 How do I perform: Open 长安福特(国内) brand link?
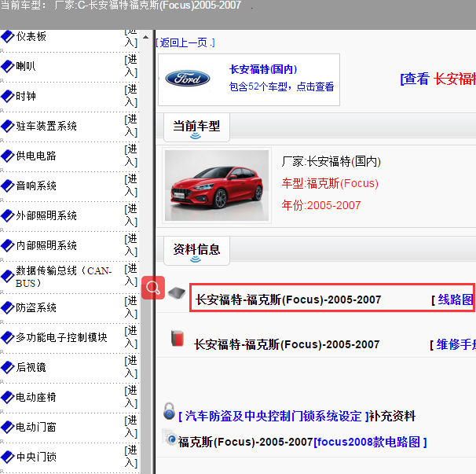point(263,69)
